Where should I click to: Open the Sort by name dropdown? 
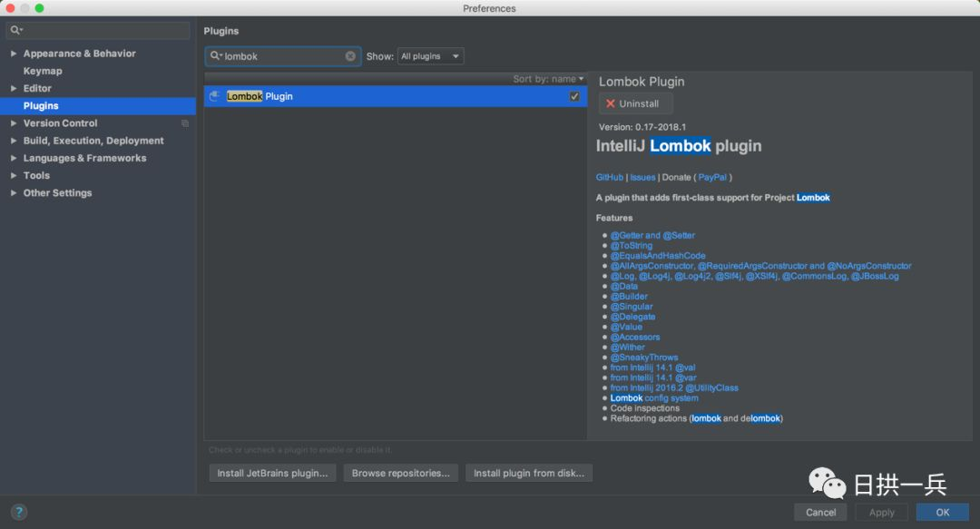[x=548, y=79]
